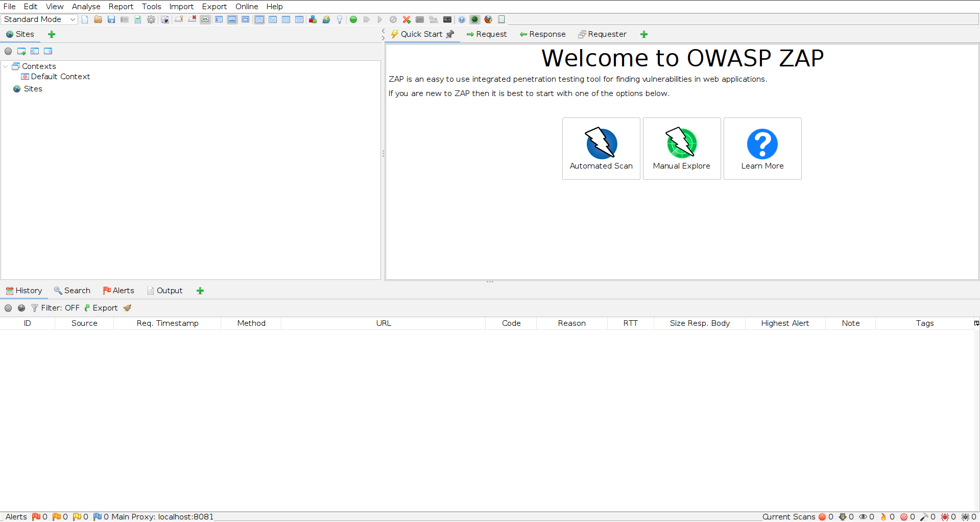Image resolution: width=980 pixels, height=522 pixels.
Task: Check for updates icon
Action: 326,19
